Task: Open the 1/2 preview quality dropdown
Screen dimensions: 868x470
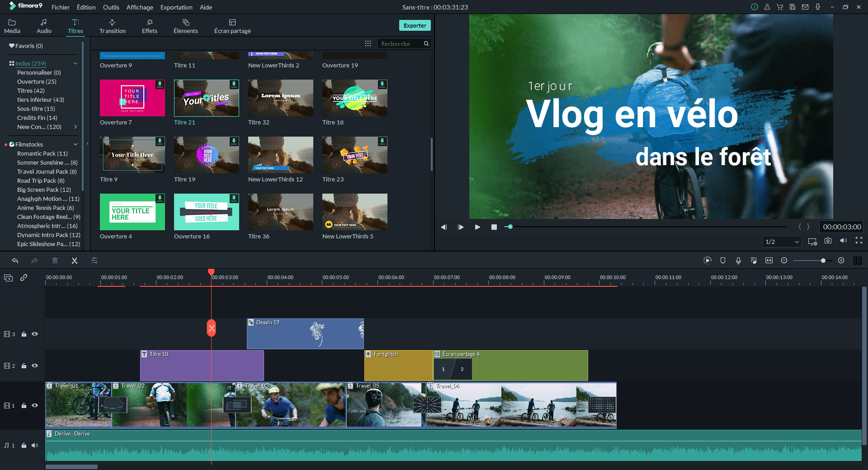Action: tap(782, 242)
